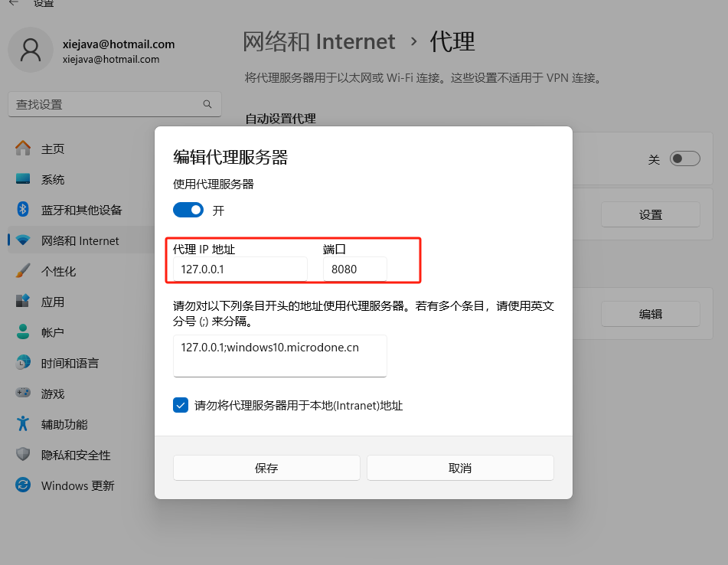Click the 代理 IP 地址 field showing 127.0.0.1
This screenshot has height=565, width=728.
pos(237,269)
